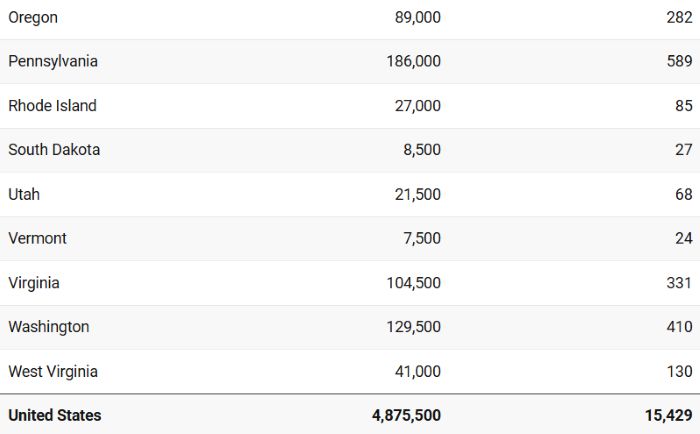Click Pennsylvania's 186,000 figure
This screenshot has height=434, width=700.
[x=413, y=61]
